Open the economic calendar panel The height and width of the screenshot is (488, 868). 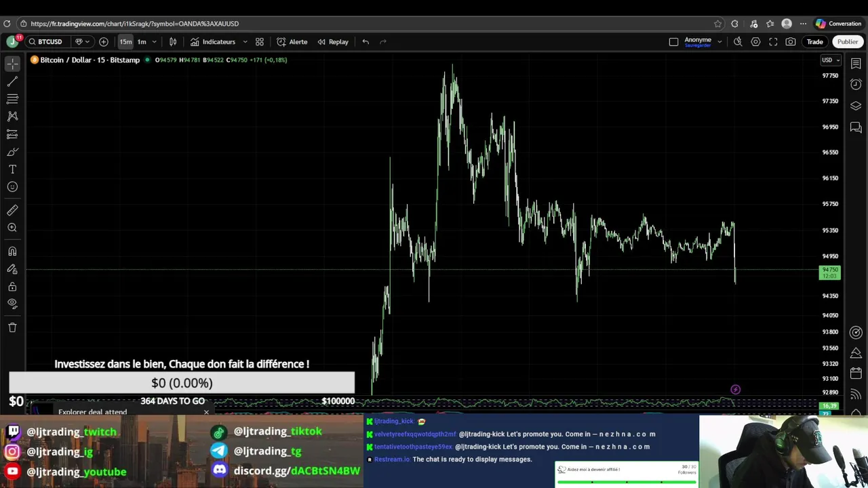[x=856, y=373]
